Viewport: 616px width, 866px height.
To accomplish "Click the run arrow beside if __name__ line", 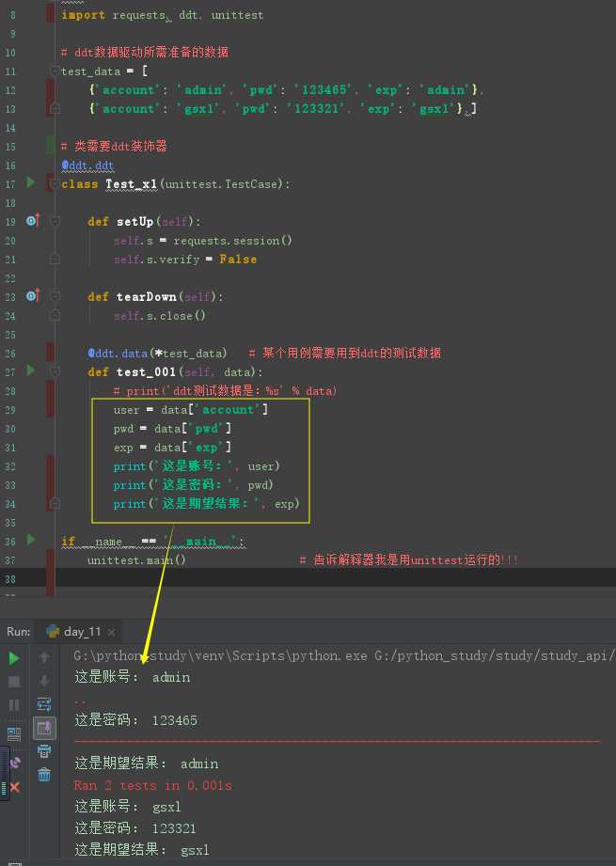I will click(x=31, y=539).
